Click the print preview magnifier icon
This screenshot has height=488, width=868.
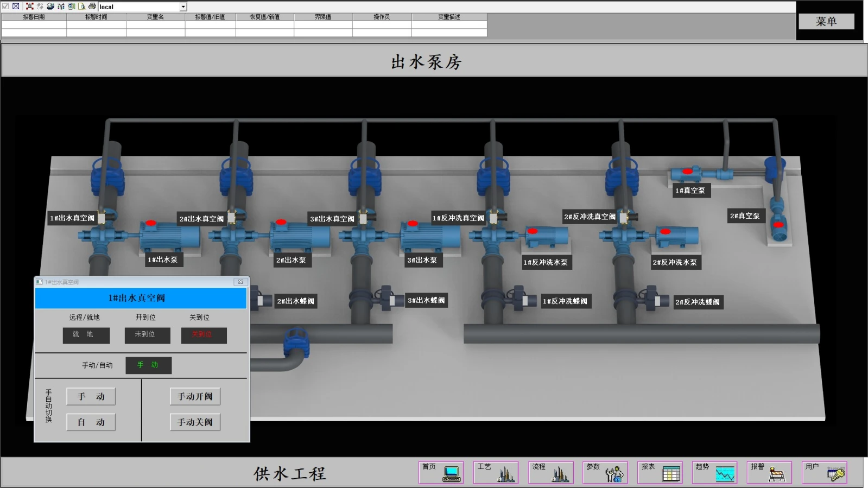81,7
